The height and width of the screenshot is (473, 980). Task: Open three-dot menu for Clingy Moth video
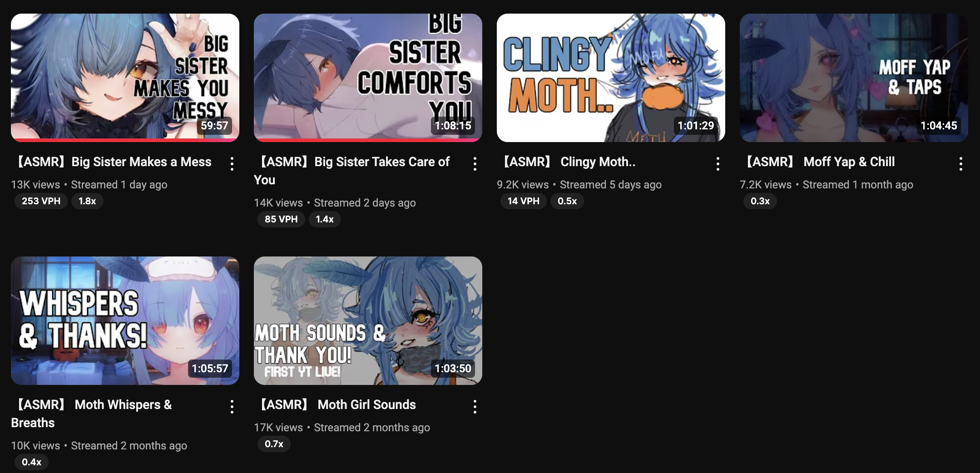click(x=718, y=164)
